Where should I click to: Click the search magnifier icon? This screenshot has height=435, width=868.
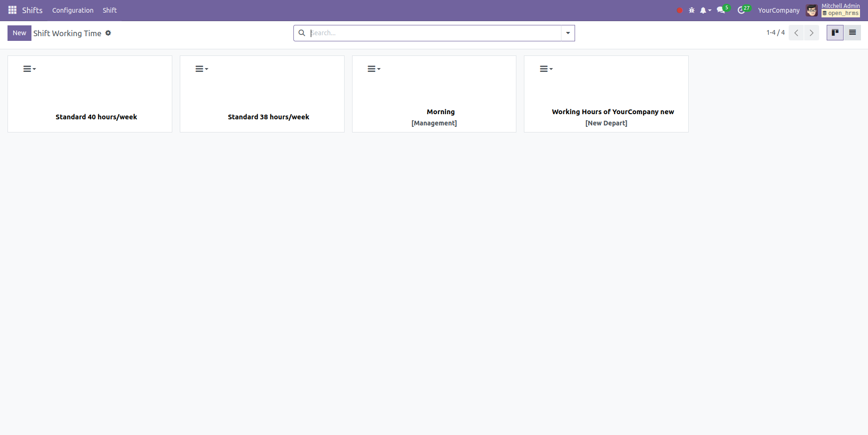point(302,33)
